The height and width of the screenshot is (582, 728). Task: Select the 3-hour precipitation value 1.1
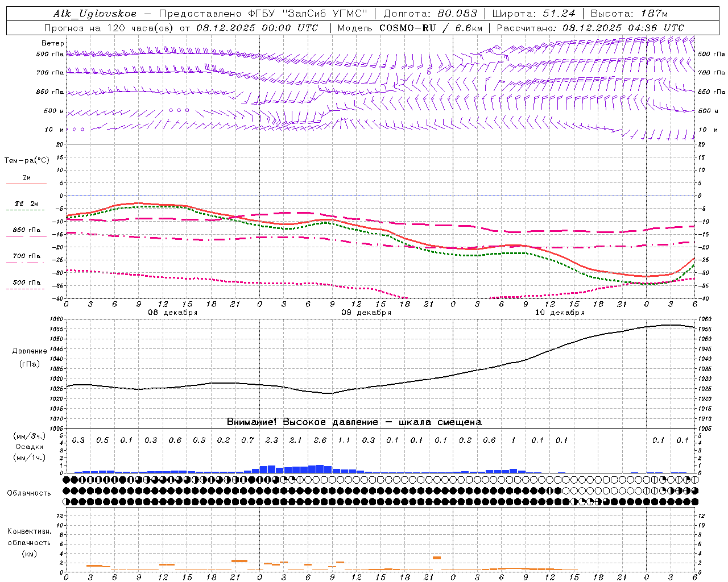click(x=344, y=440)
